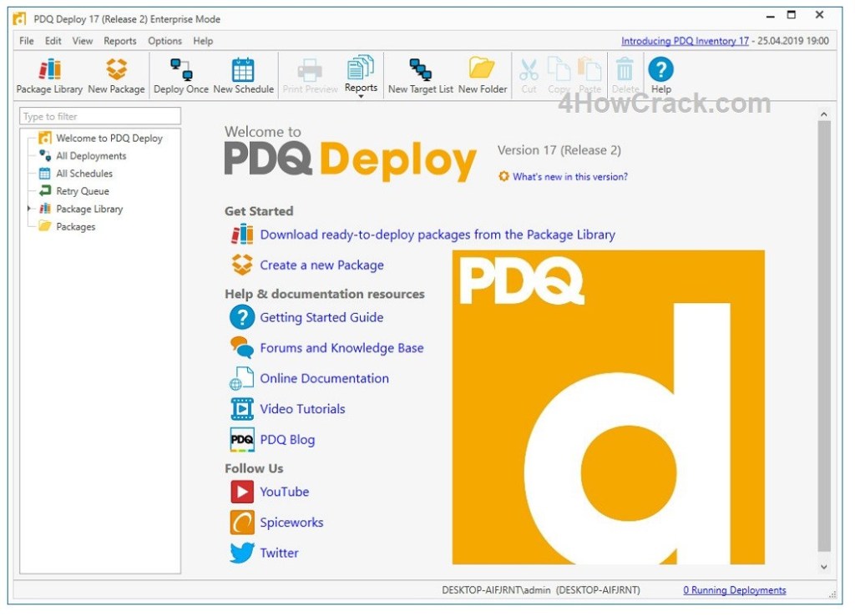
Task: Open 0 Running Deployments status link
Action: [735, 590]
